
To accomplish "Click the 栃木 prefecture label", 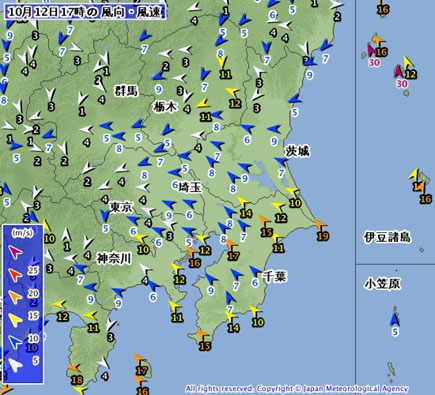I will tap(165, 107).
